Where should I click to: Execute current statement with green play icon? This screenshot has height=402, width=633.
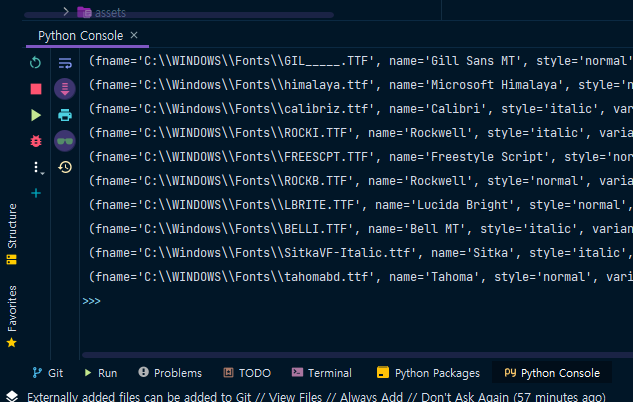36,115
